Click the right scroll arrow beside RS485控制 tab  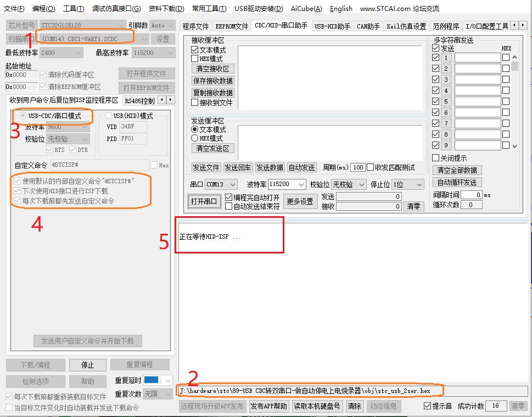tap(171, 100)
